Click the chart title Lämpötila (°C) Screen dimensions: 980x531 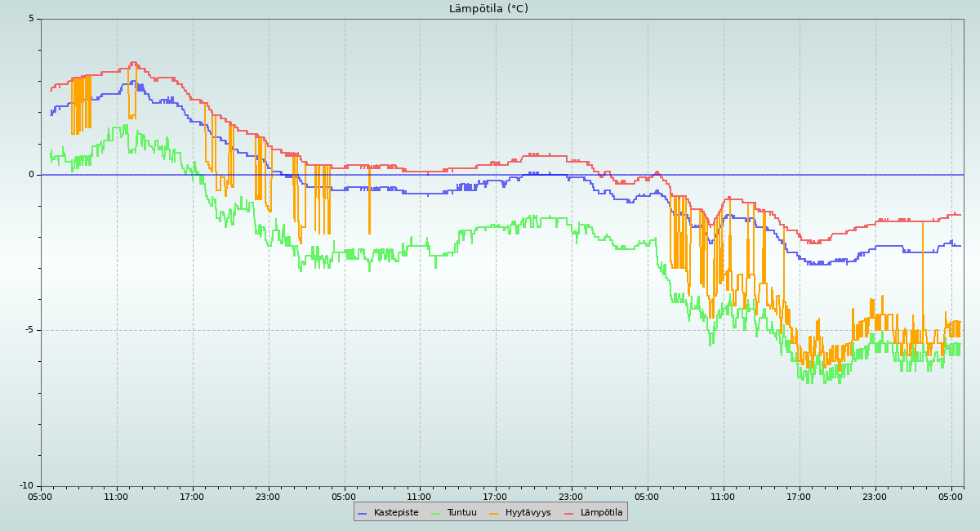point(488,9)
